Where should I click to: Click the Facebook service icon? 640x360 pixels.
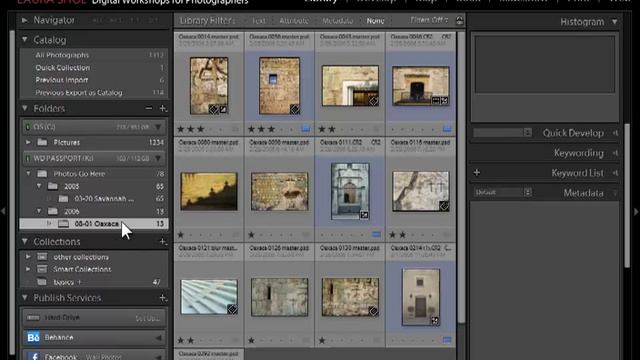(x=33, y=356)
